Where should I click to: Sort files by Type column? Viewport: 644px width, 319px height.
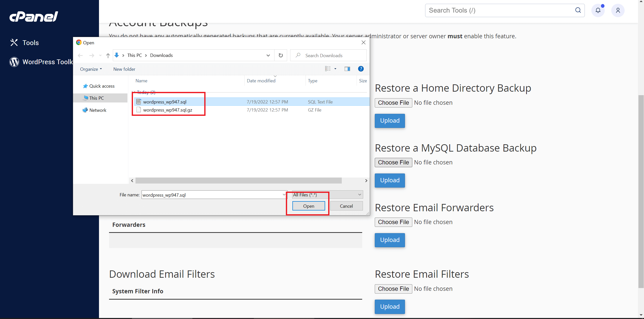point(312,81)
